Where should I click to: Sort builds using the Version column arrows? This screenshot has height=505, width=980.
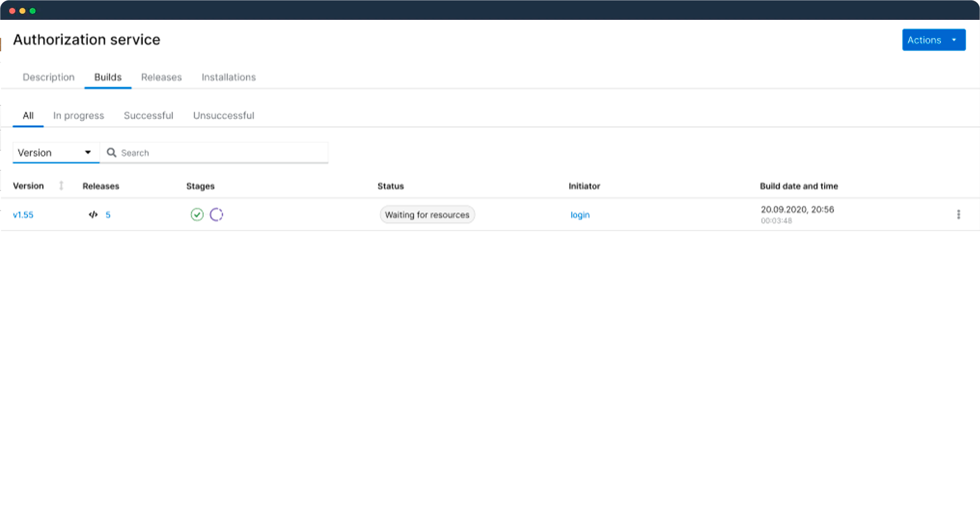click(61, 186)
